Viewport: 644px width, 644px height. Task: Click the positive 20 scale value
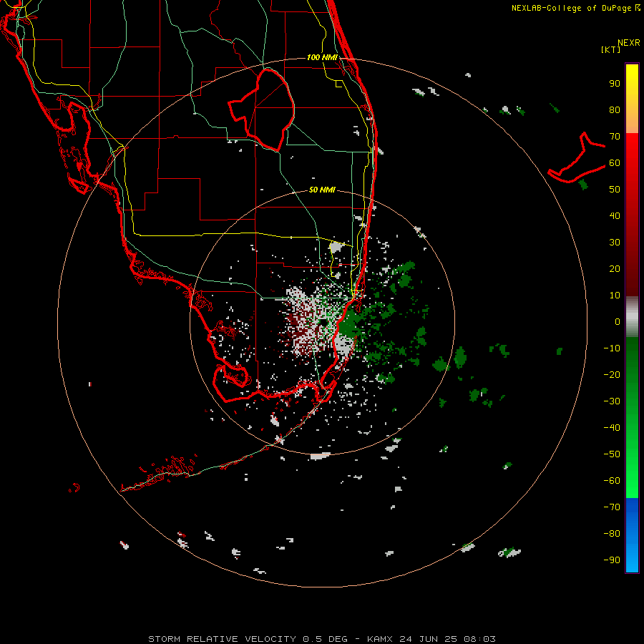point(615,268)
